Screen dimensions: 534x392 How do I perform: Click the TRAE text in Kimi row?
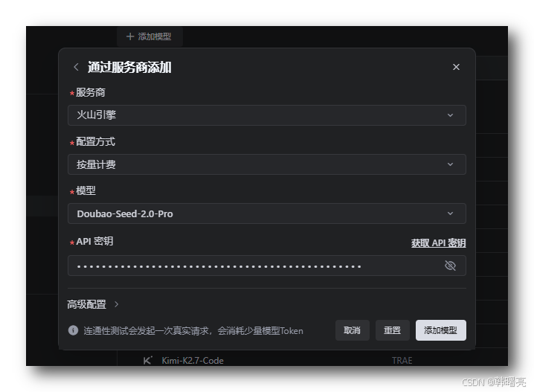click(402, 360)
